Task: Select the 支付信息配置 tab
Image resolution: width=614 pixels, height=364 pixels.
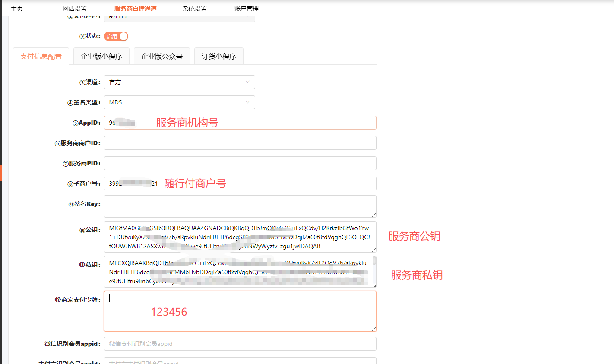Action: (41, 57)
